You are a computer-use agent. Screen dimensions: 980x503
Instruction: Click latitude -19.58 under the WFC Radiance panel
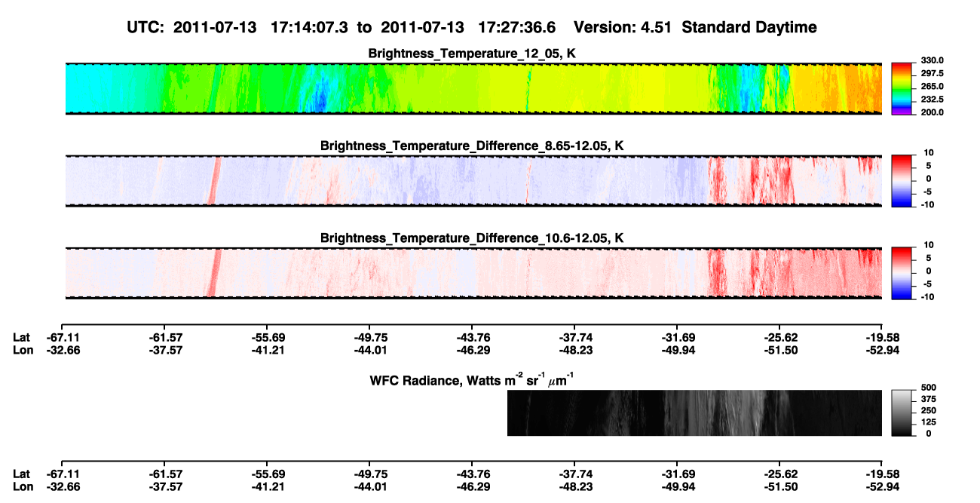882,474
